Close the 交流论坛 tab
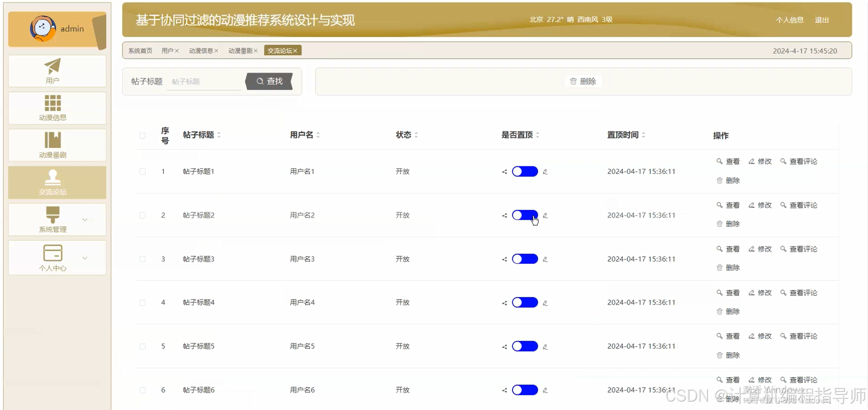 coord(295,51)
